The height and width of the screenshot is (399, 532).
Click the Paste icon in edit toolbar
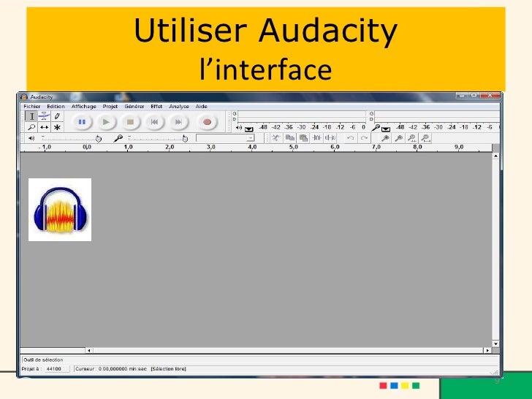click(x=303, y=138)
